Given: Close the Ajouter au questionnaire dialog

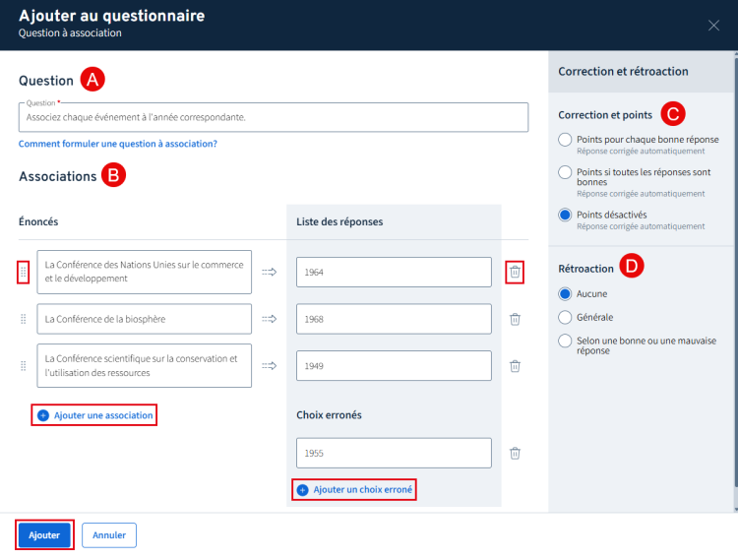Looking at the screenshot, I should point(713,25).
